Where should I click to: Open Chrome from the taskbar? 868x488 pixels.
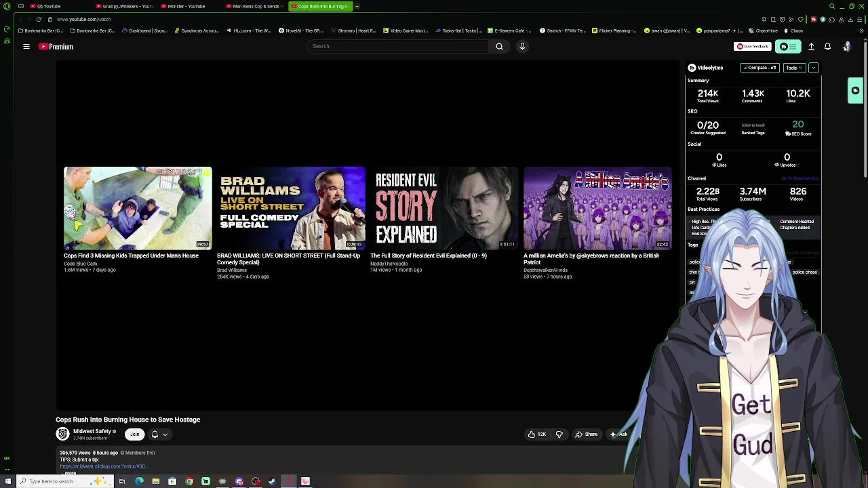[x=189, y=481]
